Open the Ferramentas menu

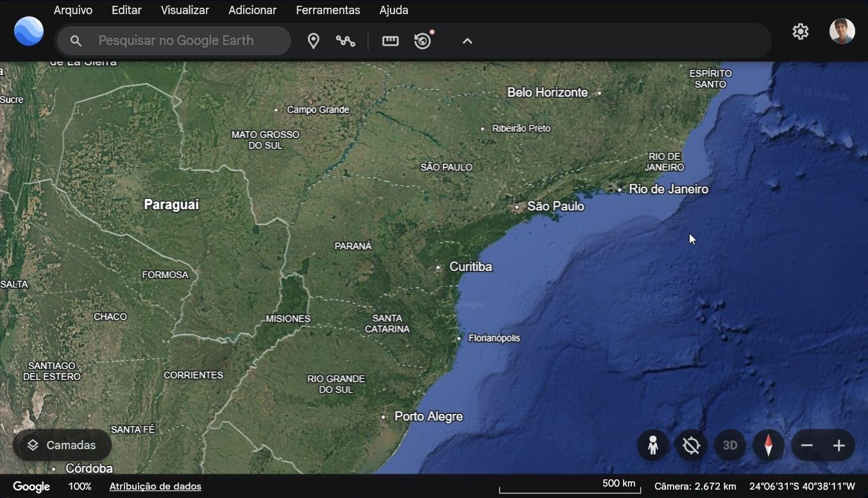click(x=328, y=10)
